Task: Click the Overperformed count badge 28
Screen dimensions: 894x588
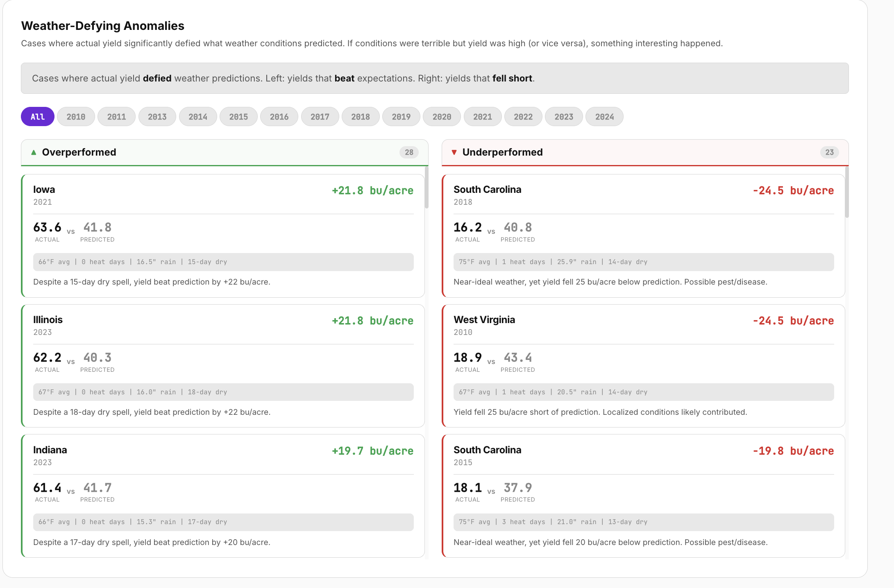Action: [x=409, y=152]
